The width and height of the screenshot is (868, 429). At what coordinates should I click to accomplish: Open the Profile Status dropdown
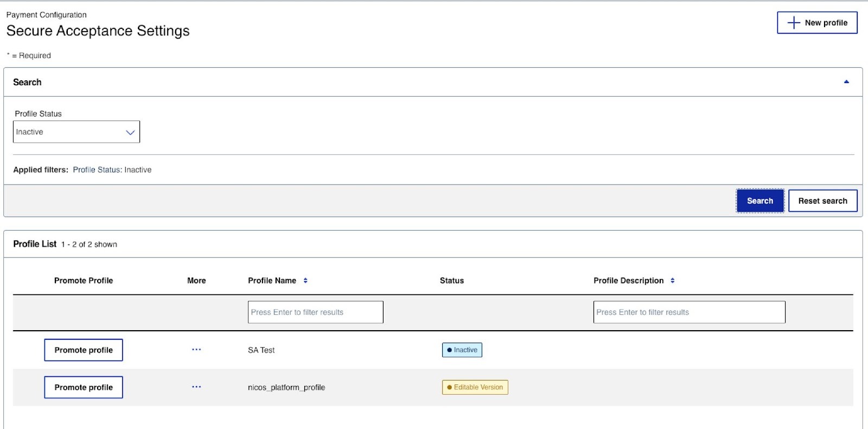pyautogui.click(x=76, y=132)
